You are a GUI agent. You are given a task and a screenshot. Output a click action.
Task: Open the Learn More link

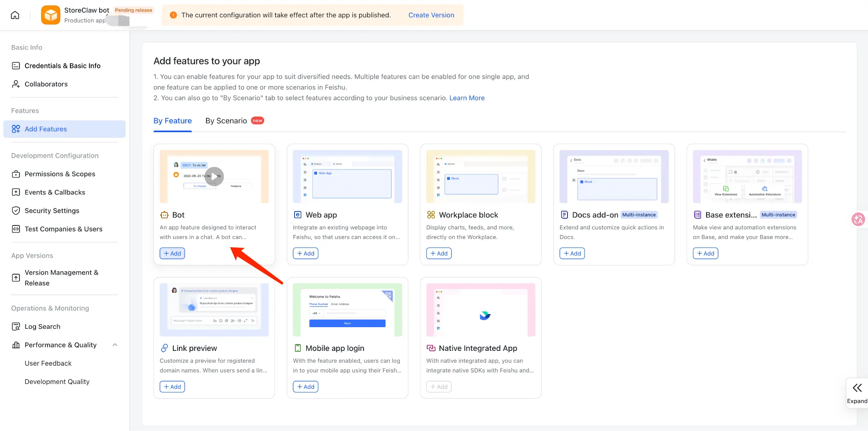(467, 98)
